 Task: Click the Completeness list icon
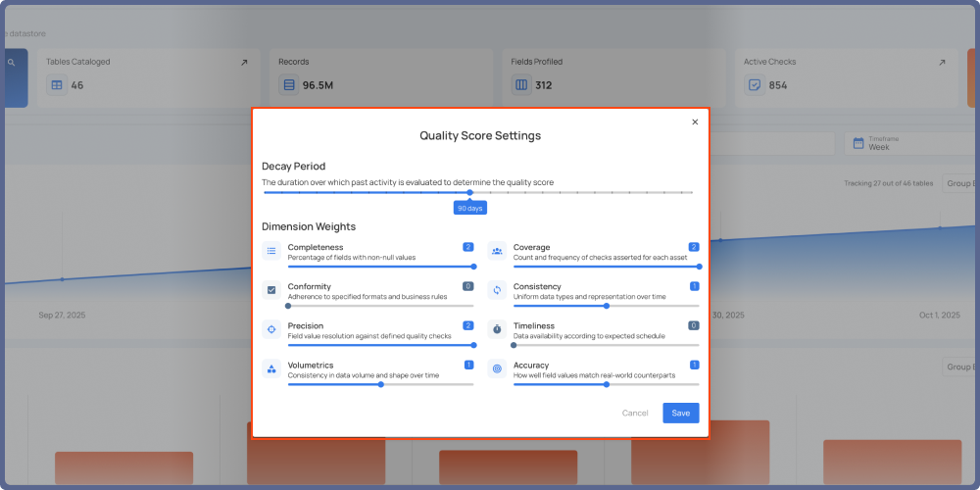[x=271, y=251]
